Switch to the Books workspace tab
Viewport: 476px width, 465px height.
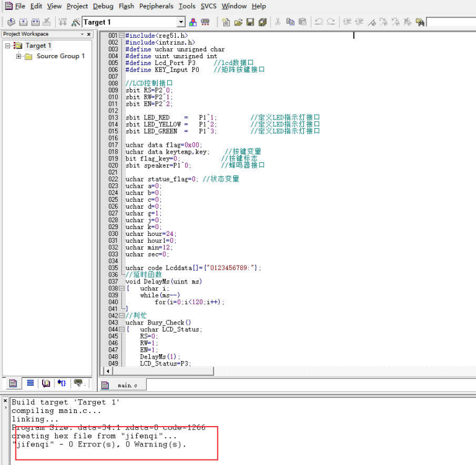46,383
